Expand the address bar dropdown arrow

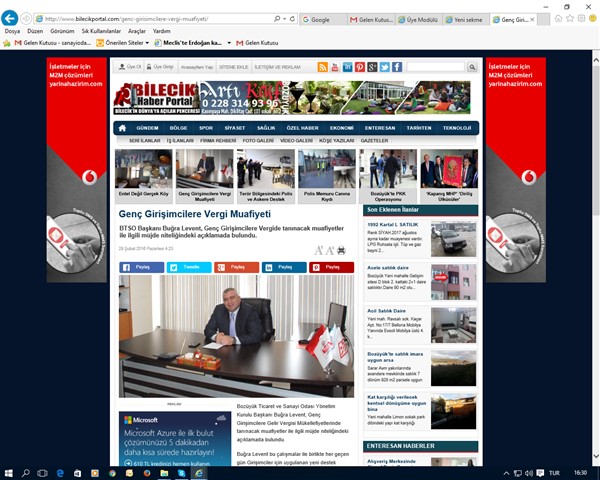point(285,18)
